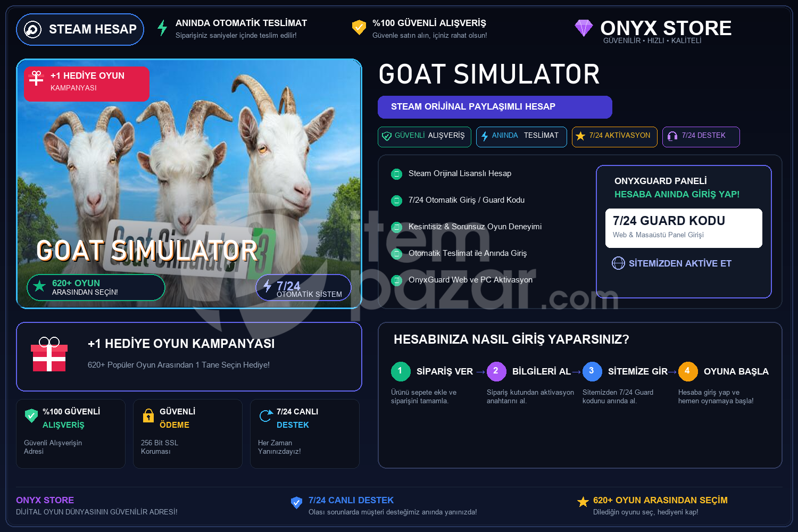The width and height of the screenshot is (798, 532).
Task: Click 'Web & Masaüstü Panel Girişi' text
Action: pyautogui.click(x=658, y=235)
